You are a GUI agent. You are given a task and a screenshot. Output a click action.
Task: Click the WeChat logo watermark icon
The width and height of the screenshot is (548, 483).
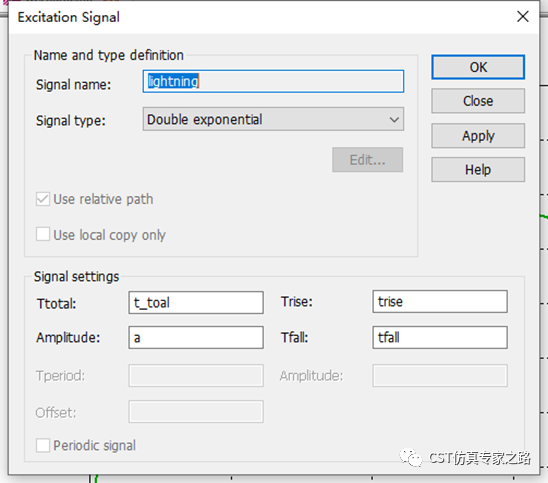coord(411,457)
